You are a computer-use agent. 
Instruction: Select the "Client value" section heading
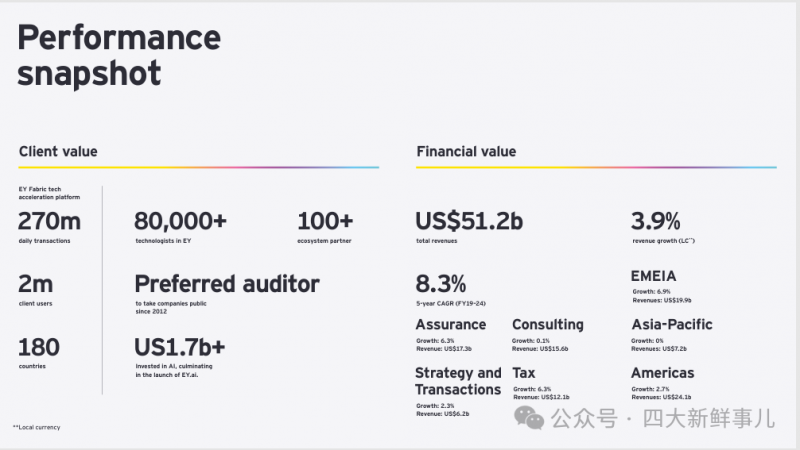[58, 151]
